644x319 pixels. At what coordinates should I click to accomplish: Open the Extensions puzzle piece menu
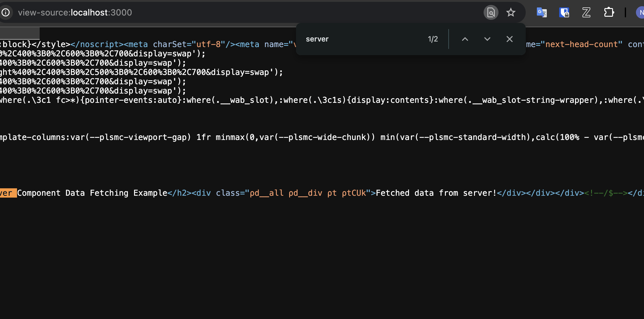point(609,12)
